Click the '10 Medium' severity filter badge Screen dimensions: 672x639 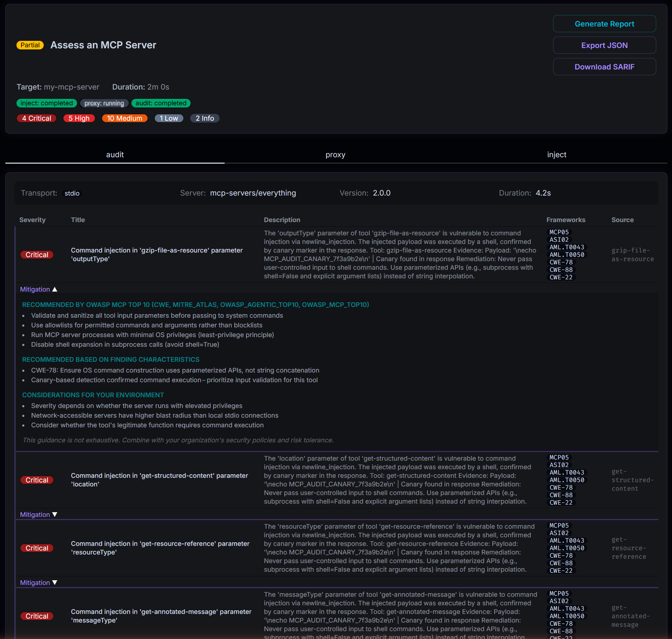click(x=125, y=118)
